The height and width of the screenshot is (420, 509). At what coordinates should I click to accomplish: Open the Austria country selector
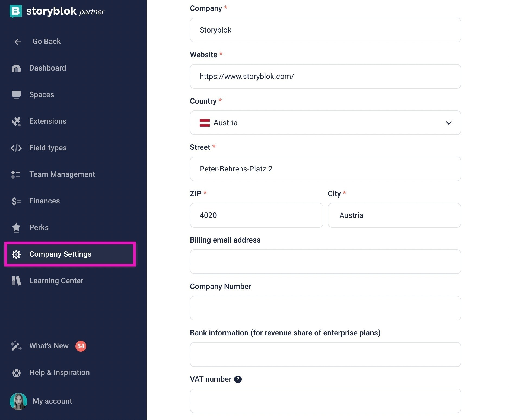pyautogui.click(x=326, y=123)
